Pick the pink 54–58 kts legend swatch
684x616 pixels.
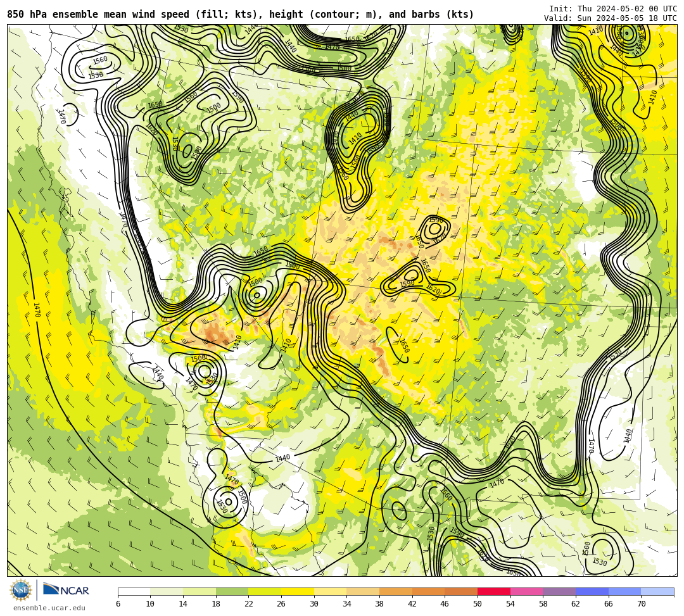[x=526, y=591]
